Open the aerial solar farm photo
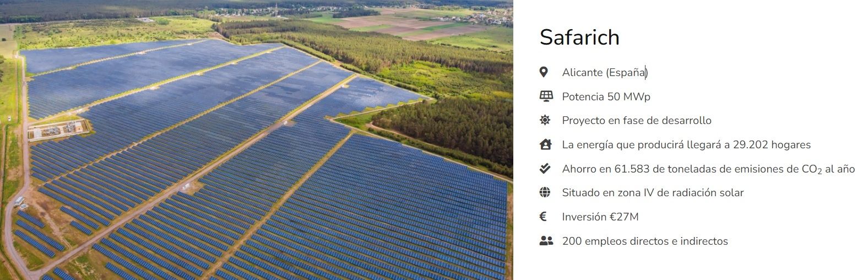The image size is (868, 280). pyautogui.click(x=257, y=140)
